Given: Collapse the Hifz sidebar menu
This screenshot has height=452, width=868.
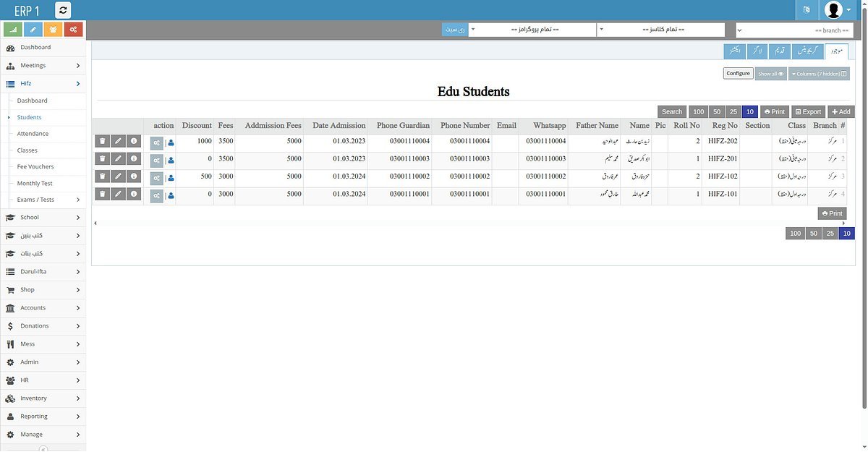Looking at the screenshot, I should pyautogui.click(x=43, y=83).
